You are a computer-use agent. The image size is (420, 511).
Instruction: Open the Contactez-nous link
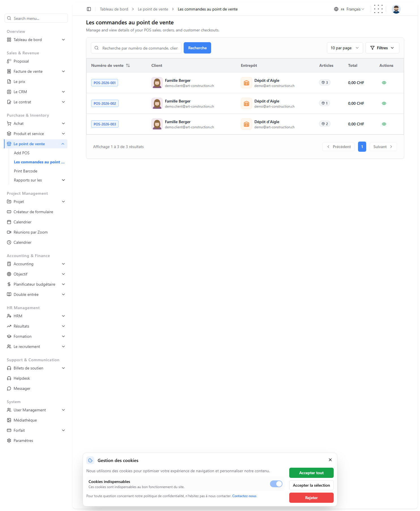coord(244,496)
